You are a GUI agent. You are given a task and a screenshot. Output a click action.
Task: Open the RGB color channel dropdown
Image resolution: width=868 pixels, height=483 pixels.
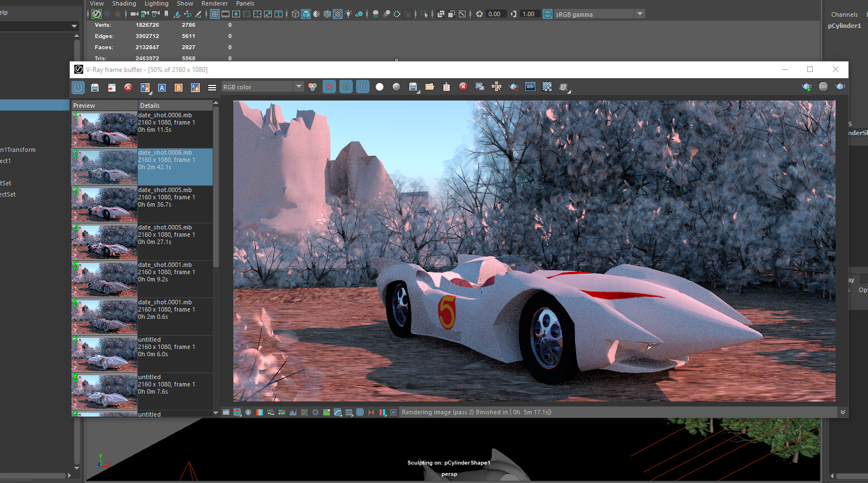coord(262,87)
